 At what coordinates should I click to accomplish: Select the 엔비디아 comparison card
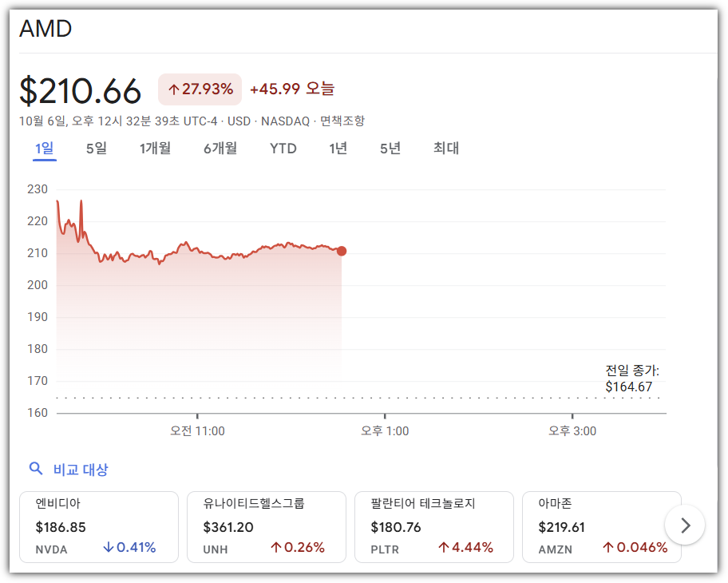98,527
